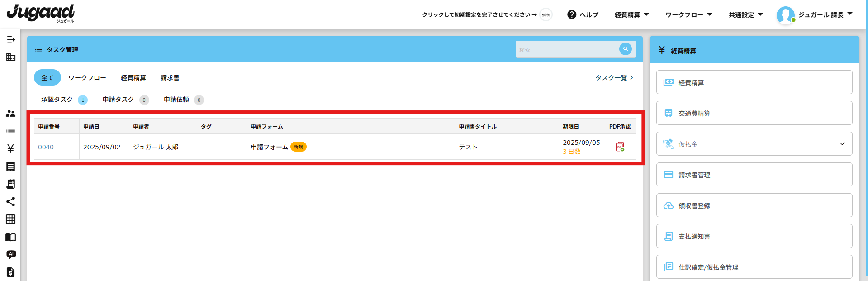This screenshot has height=281, width=868.
Task: Switch to the 申請タスク tab
Action: [119, 100]
